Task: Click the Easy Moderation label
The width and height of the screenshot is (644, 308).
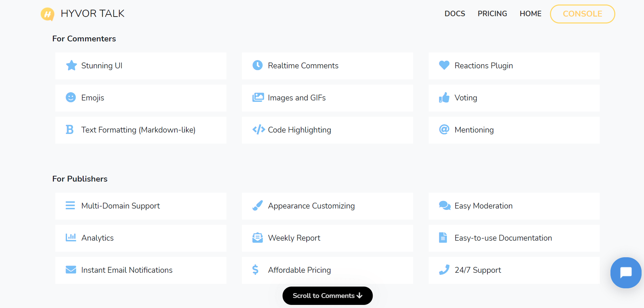Action: pyautogui.click(x=483, y=206)
